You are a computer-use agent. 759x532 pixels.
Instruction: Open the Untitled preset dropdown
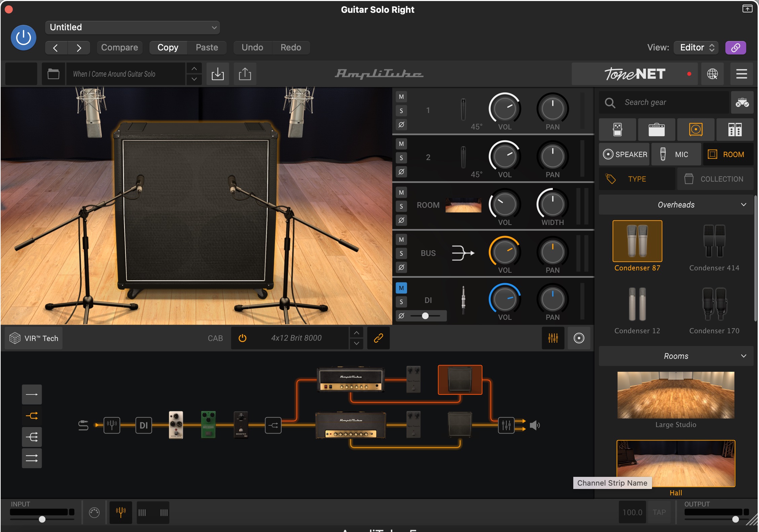132,27
